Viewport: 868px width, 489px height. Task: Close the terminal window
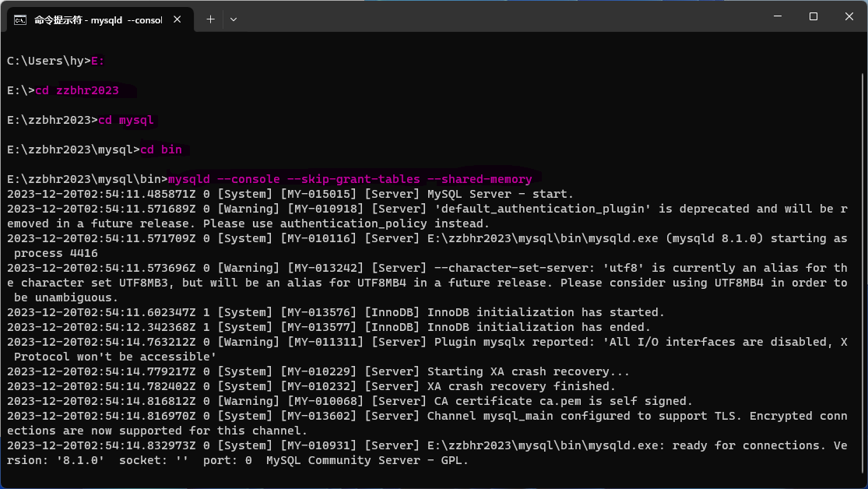[x=849, y=16]
